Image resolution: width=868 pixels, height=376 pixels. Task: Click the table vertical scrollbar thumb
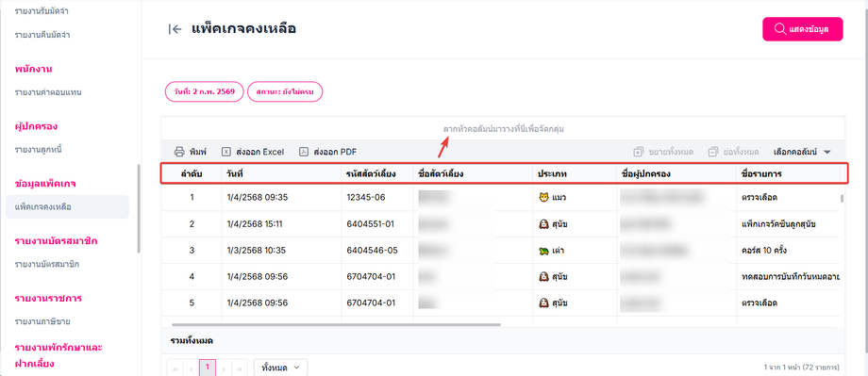point(842,199)
